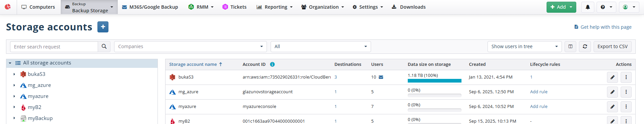
Task: Click myazure data size bar
Action: point(434,110)
